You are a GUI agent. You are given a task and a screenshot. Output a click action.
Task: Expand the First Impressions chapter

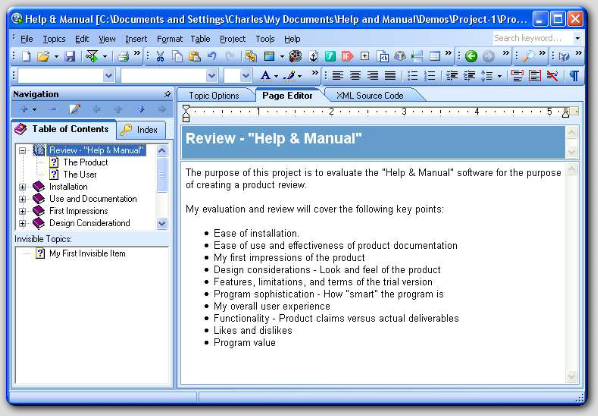coord(23,211)
